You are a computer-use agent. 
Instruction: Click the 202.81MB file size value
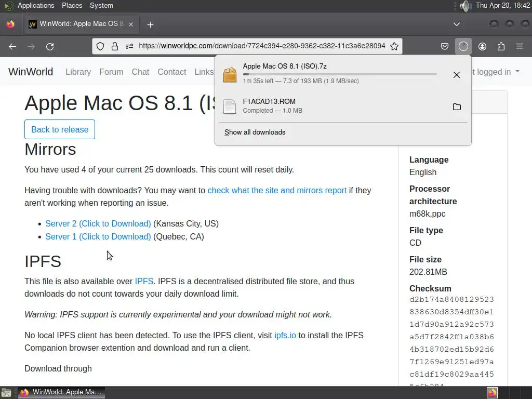coord(428,272)
